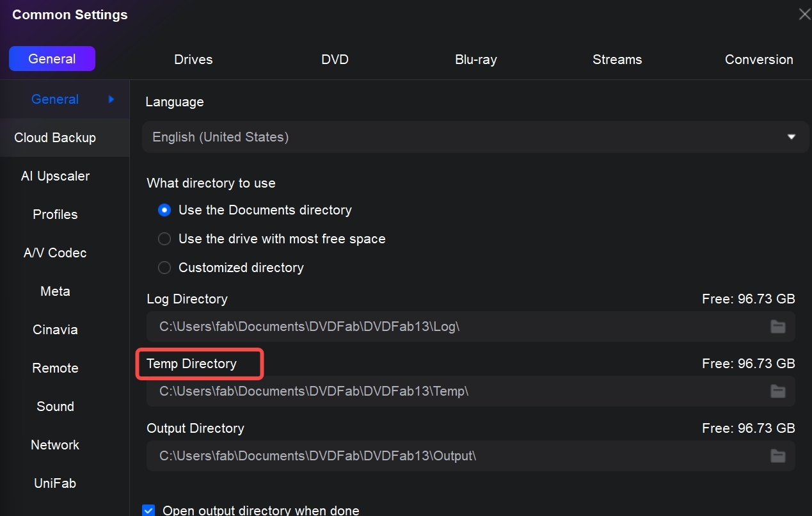The image size is (812, 516).
Task: Close the Common Settings window
Action: (x=804, y=14)
